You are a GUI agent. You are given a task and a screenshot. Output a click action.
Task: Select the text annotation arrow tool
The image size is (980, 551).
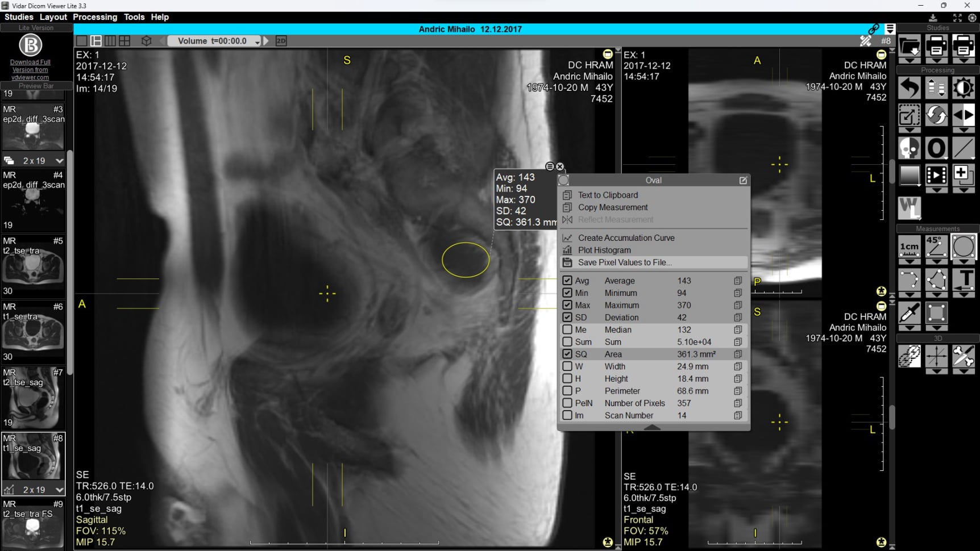[x=963, y=280]
